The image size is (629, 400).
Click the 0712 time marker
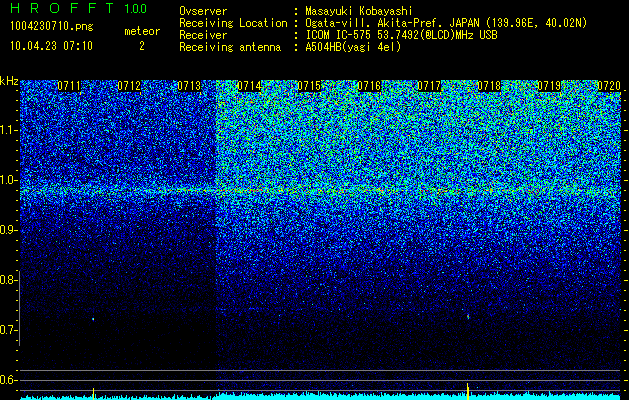129,86
